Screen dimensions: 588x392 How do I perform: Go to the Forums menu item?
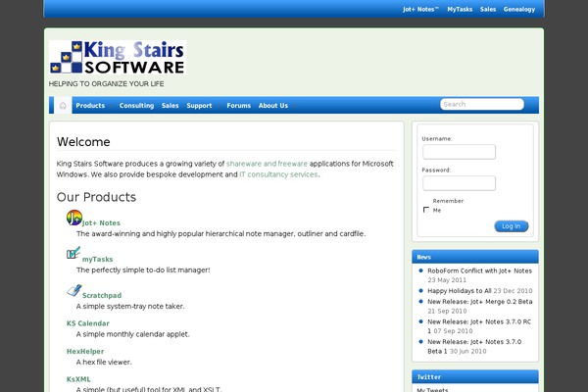(x=238, y=106)
